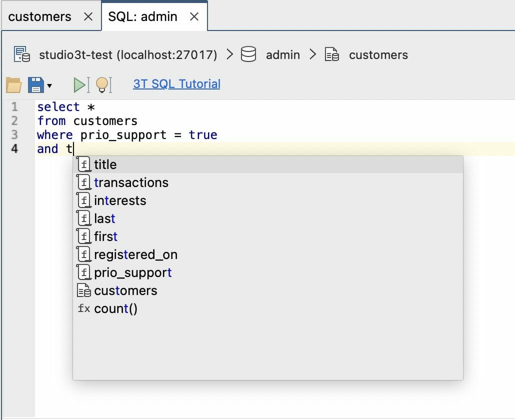Close the SQL: admin tab
515x420 pixels.
point(194,16)
